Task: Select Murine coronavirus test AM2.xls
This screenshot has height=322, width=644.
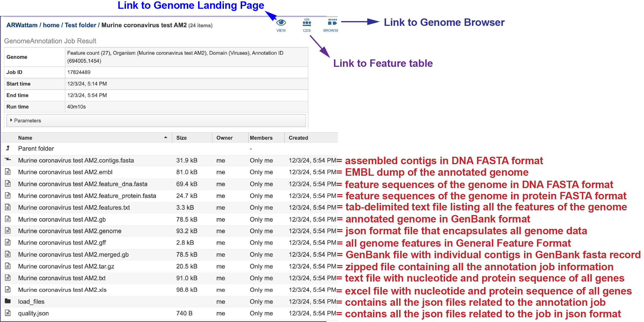Action: click(62, 290)
